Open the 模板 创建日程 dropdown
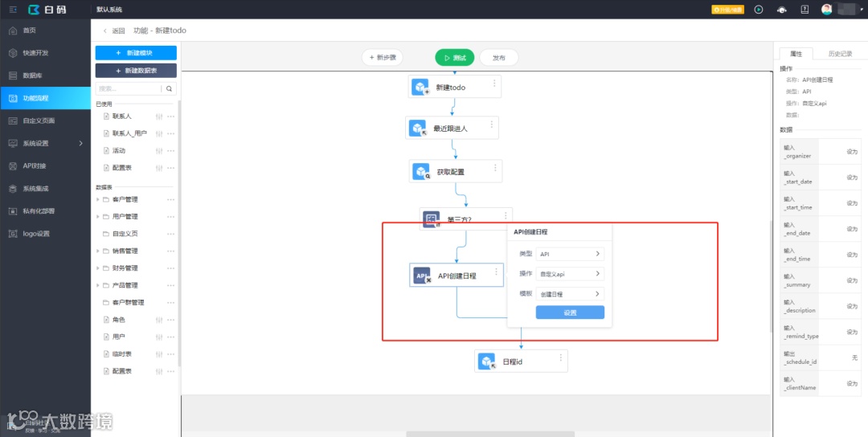Image resolution: width=868 pixels, height=437 pixels. pos(570,294)
